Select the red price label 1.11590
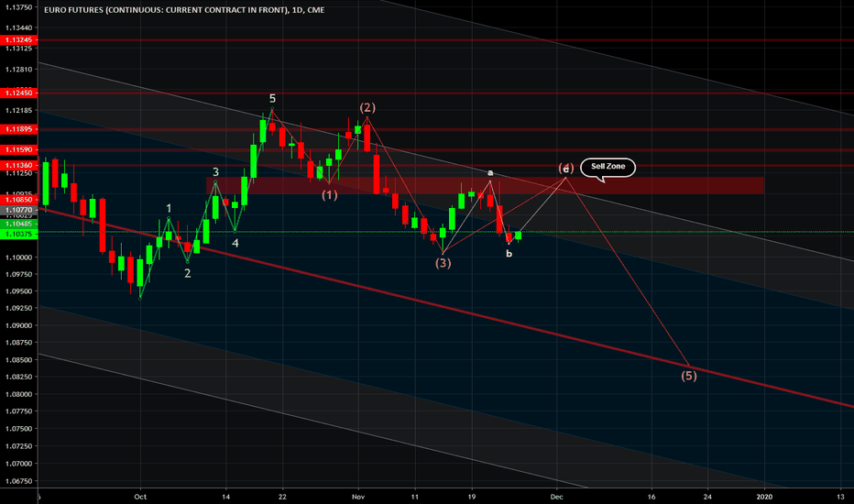 coord(19,149)
